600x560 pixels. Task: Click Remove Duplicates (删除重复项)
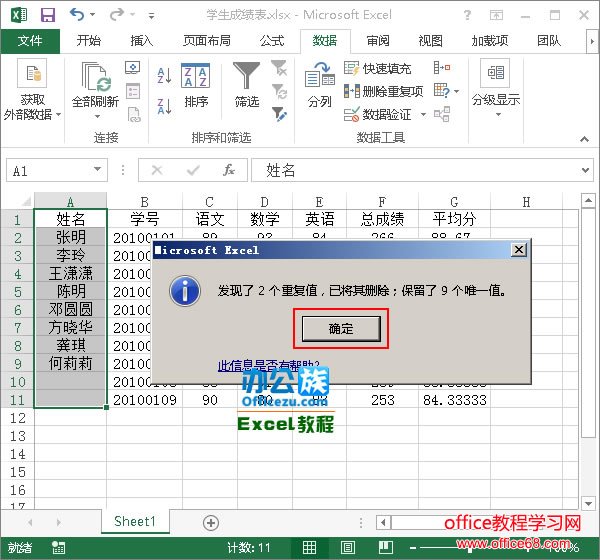click(x=383, y=91)
